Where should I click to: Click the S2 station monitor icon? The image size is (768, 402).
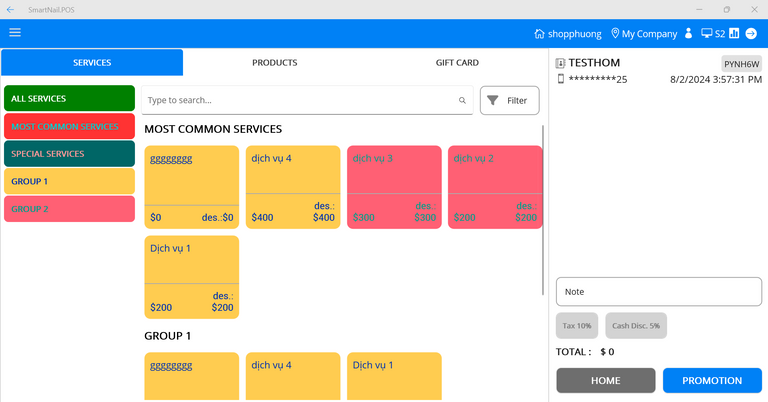(x=706, y=34)
